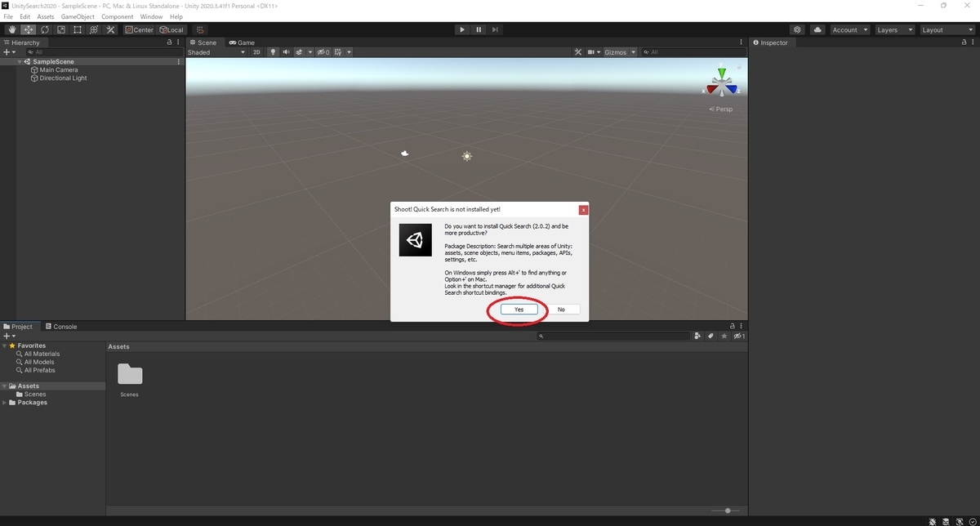Click Yes to install Quick Search
Viewport: 980px width, 526px height.
[518, 310]
